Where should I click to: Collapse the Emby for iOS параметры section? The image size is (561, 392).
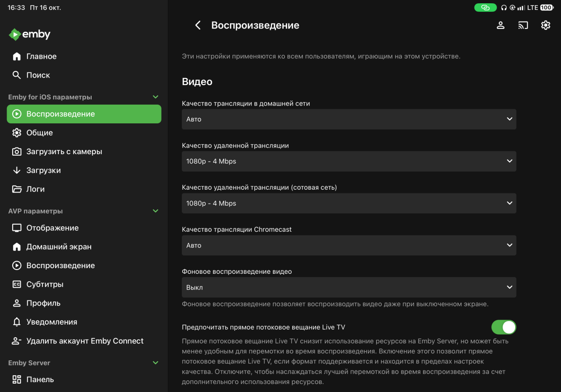[156, 97]
